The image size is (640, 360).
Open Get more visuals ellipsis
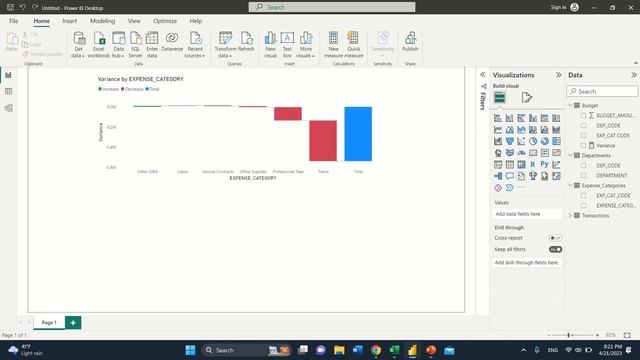[x=522, y=188]
